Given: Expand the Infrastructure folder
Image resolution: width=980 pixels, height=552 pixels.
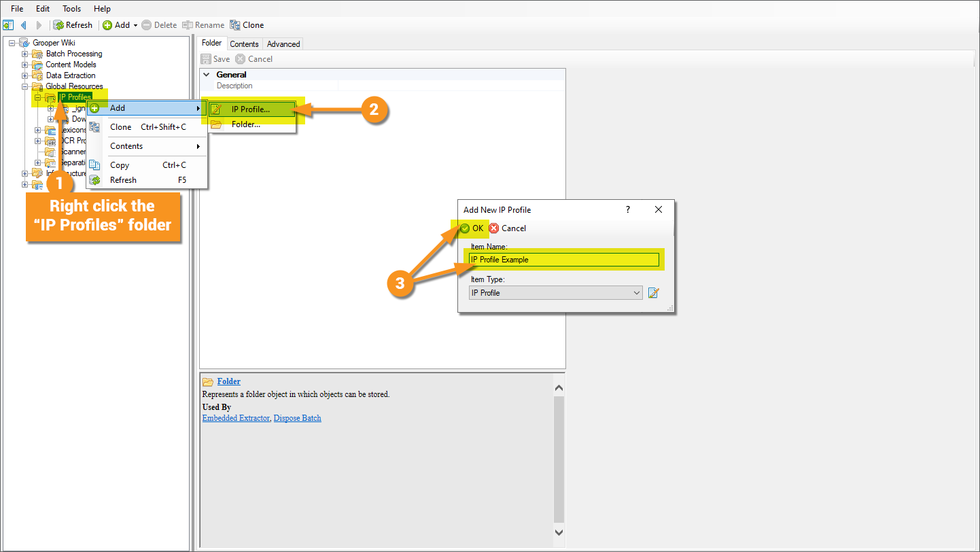Looking at the screenshot, I should (x=25, y=173).
